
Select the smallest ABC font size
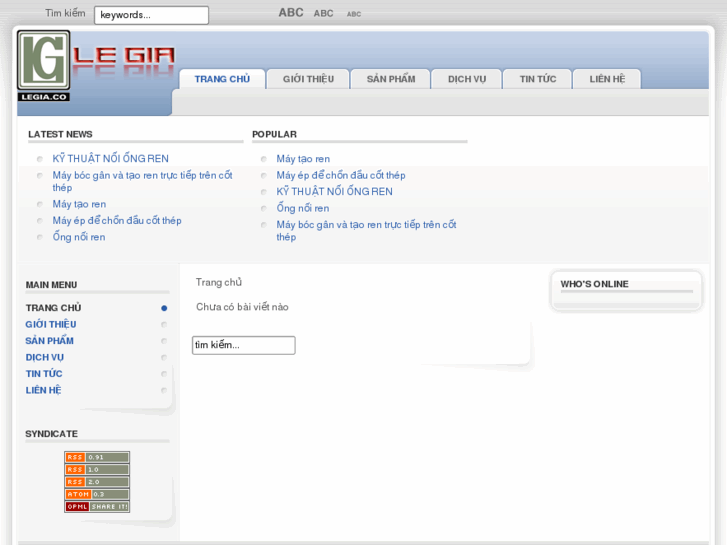pyautogui.click(x=354, y=14)
